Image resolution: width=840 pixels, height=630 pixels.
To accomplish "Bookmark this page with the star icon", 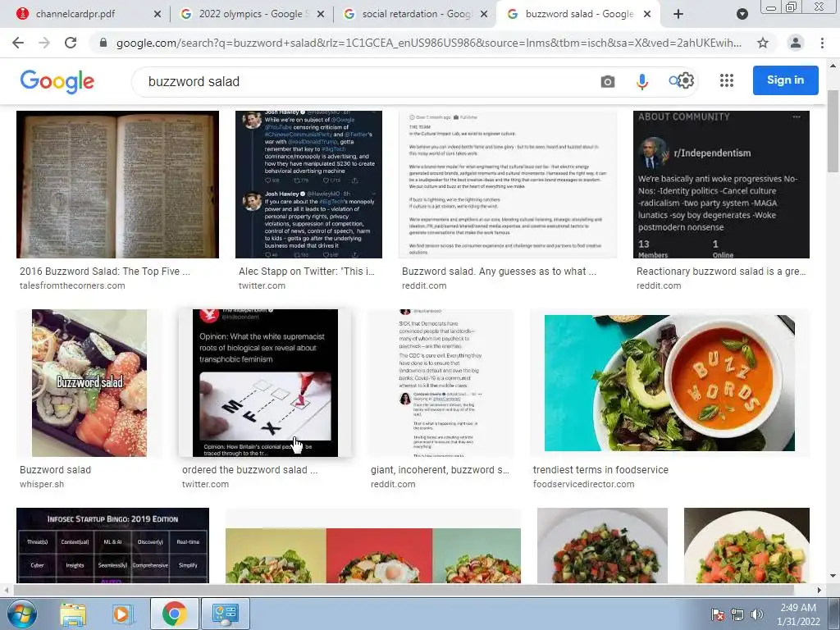I will click(x=763, y=43).
